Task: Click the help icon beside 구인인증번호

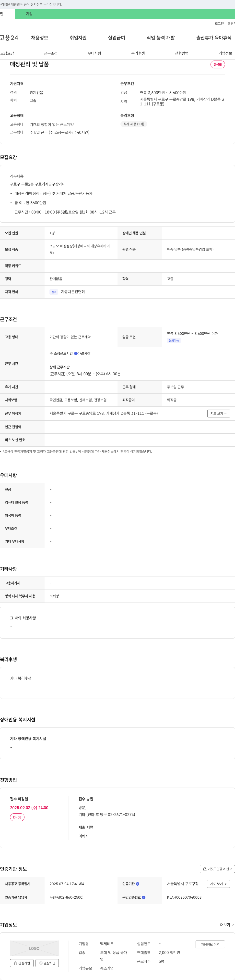Action: [143, 897]
